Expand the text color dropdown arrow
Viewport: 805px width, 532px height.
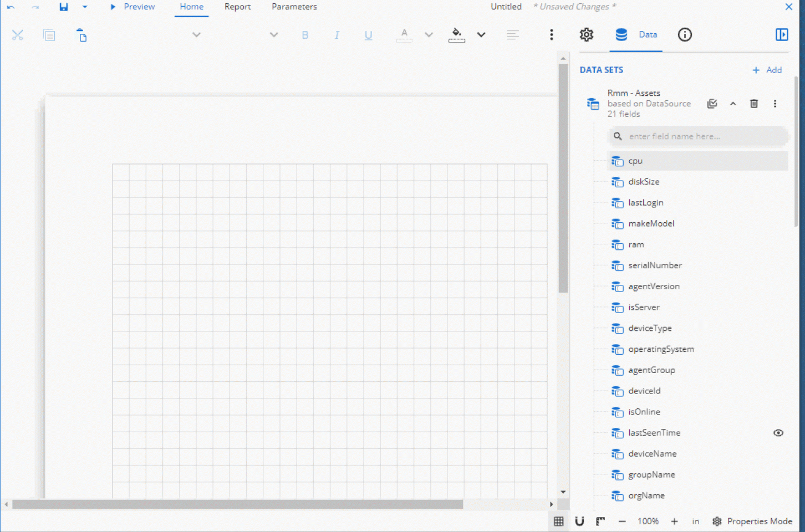(429, 34)
